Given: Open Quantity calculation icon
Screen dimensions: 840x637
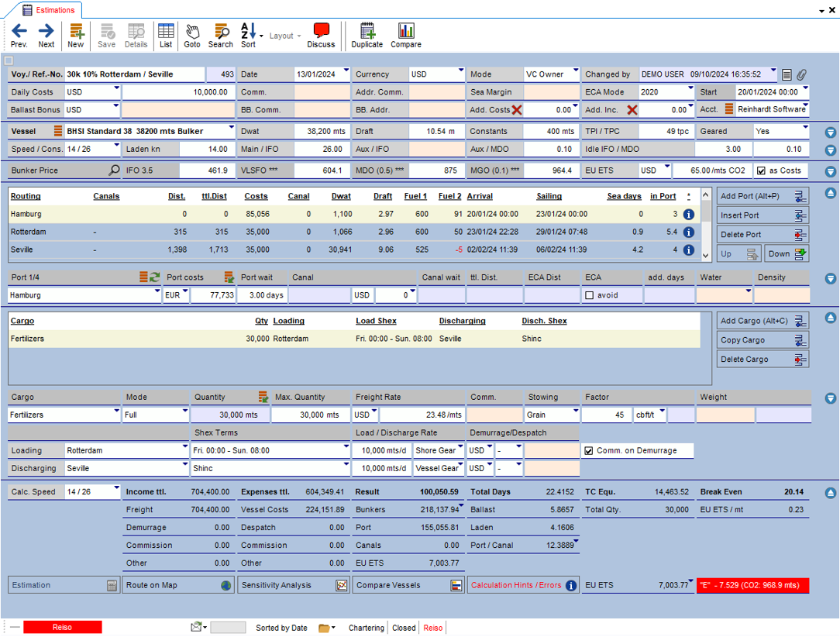Looking at the screenshot, I should click(x=263, y=397).
